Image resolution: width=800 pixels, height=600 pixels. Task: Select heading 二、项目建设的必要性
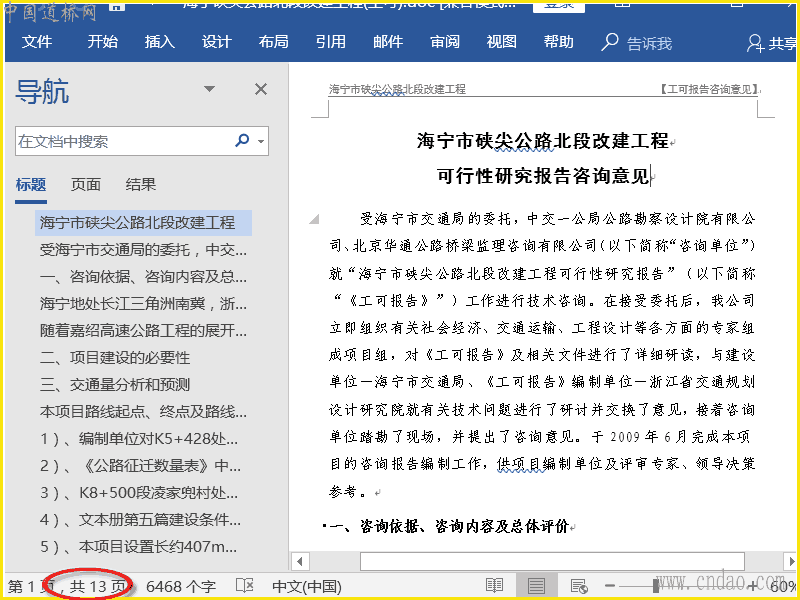coord(115,358)
